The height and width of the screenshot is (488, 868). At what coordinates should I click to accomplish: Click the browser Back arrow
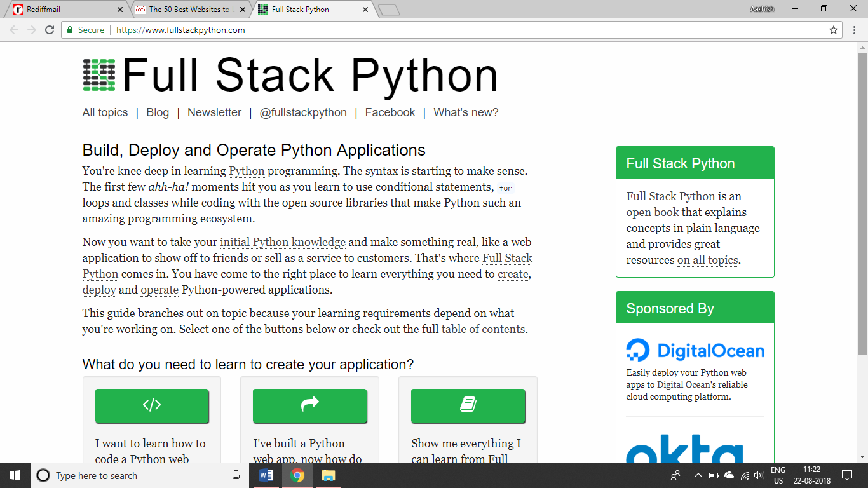[x=14, y=30]
